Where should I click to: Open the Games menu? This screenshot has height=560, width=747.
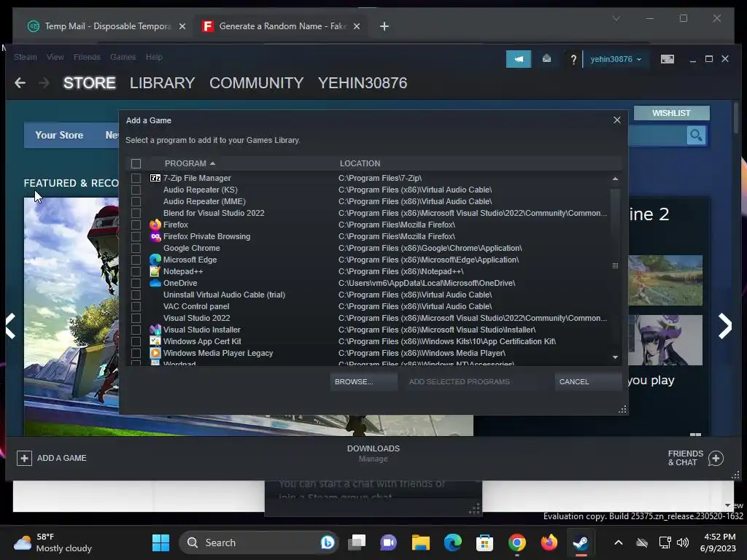123,57
